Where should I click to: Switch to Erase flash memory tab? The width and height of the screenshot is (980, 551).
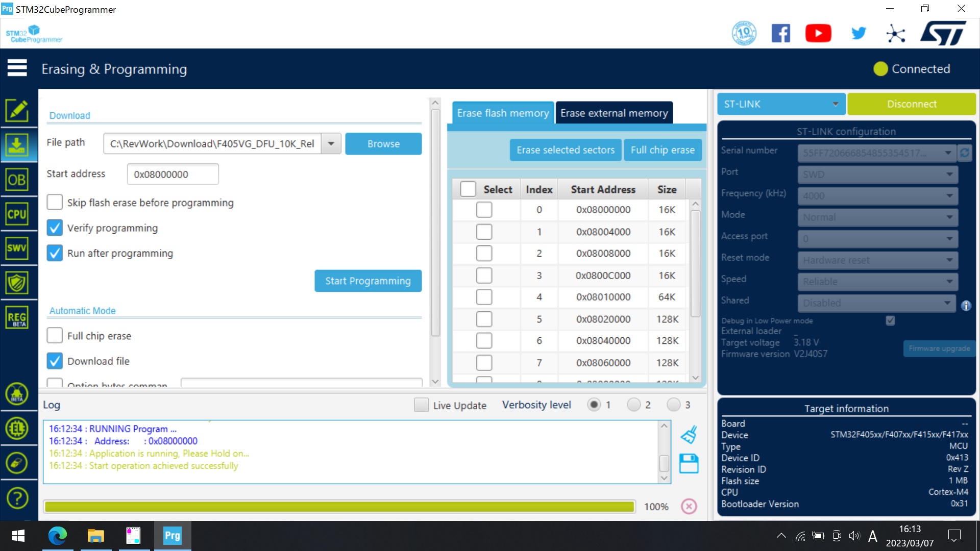(503, 112)
